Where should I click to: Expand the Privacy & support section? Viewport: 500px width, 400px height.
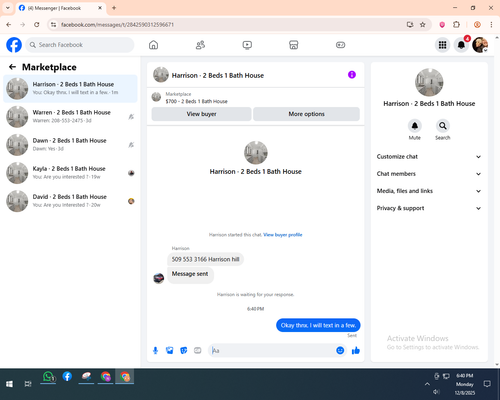[x=429, y=208]
